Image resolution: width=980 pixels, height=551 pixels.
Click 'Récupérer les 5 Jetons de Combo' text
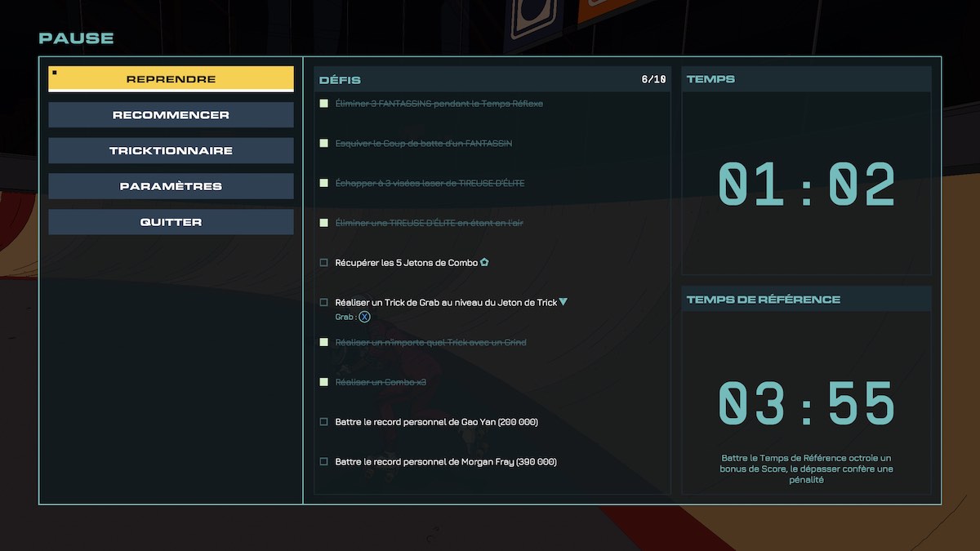(407, 263)
